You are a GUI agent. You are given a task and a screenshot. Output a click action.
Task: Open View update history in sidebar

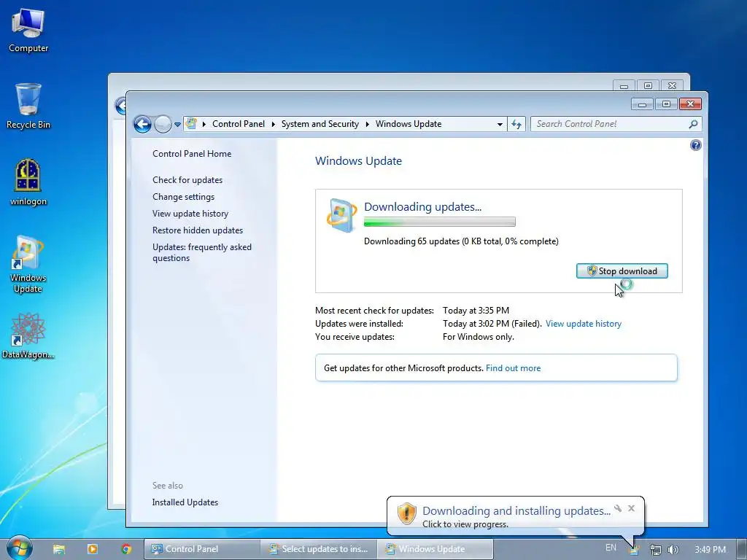tap(190, 214)
